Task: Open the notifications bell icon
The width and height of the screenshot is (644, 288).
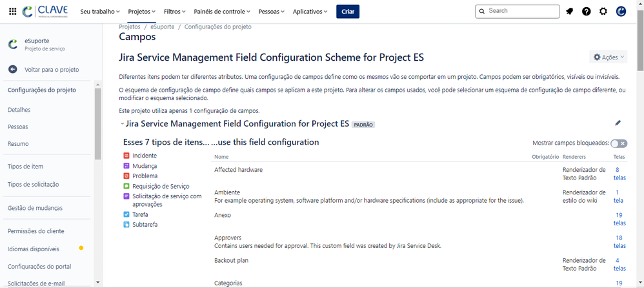Action: click(x=569, y=12)
